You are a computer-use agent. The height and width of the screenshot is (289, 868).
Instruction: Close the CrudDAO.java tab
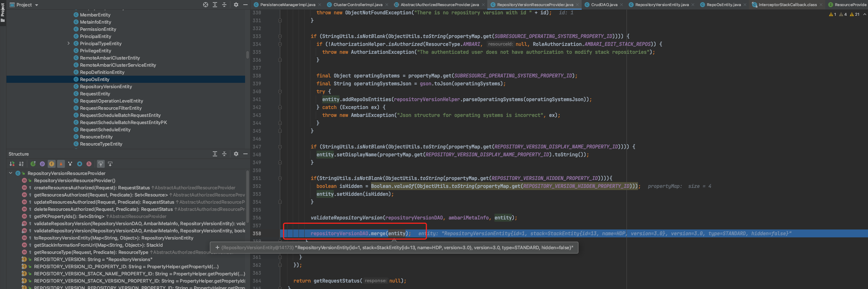[x=621, y=5]
